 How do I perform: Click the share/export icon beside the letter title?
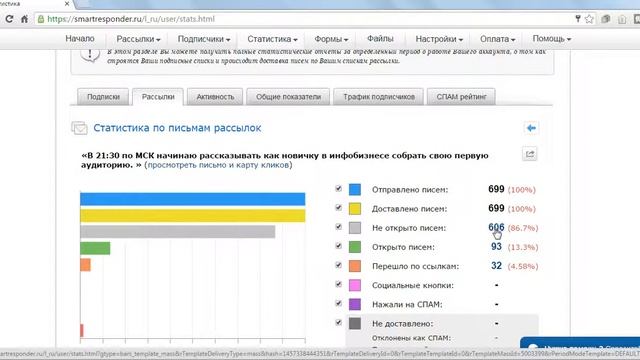(x=530, y=154)
